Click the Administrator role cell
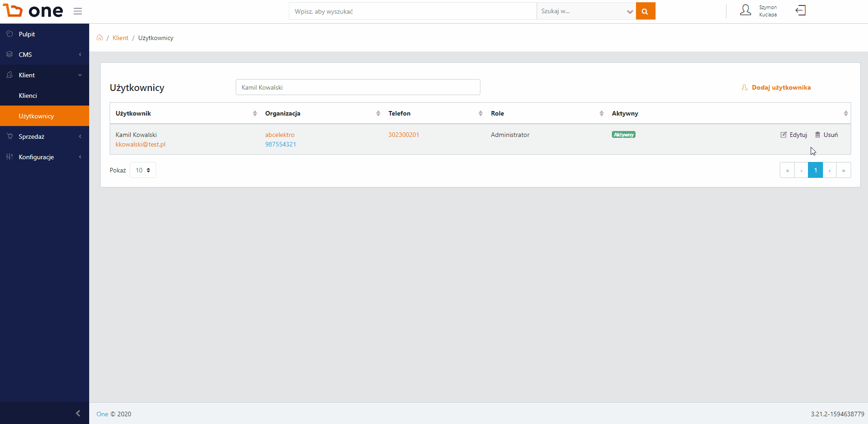 [x=510, y=135]
